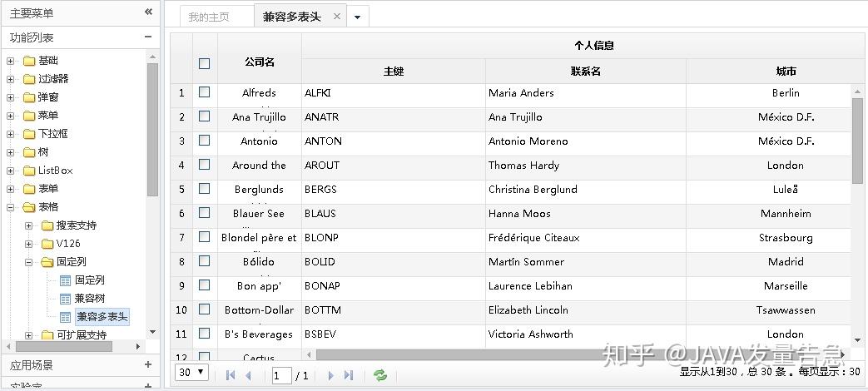The image size is (868, 391).
Task: Click the 基础 folder icon
Action: (x=29, y=61)
